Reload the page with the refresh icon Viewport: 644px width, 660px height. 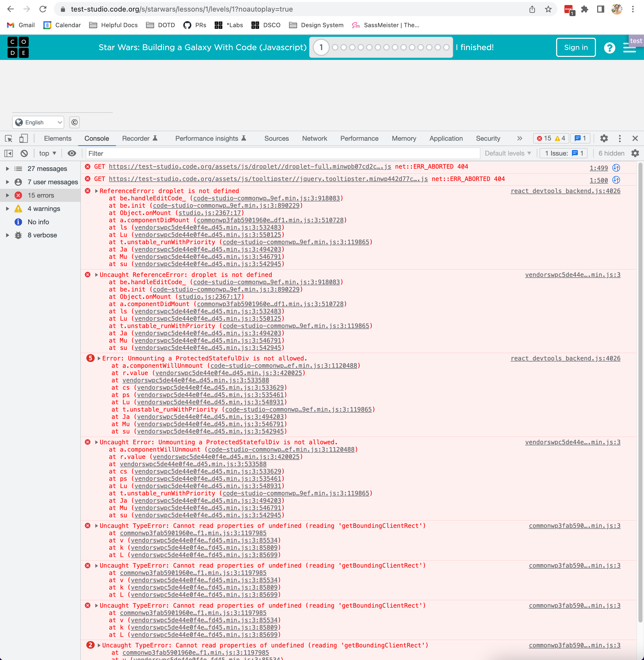[x=43, y=9]
